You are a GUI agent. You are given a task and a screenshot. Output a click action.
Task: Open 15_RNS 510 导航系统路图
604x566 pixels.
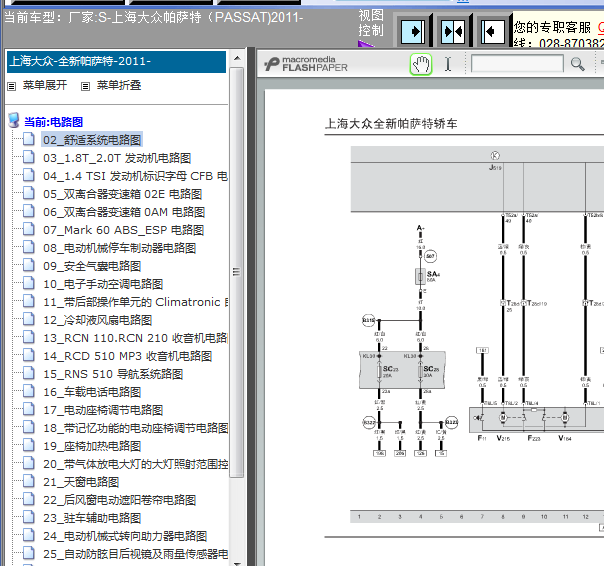(113, 374)
